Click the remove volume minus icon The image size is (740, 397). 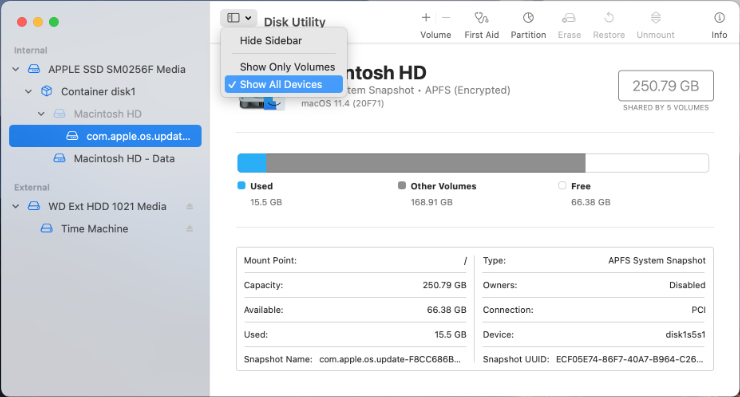[446, 18]
